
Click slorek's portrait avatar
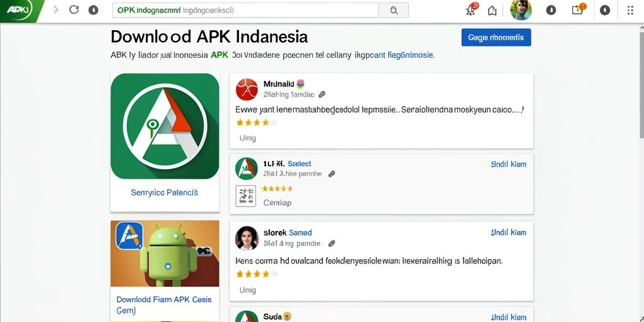pos(247,238)
